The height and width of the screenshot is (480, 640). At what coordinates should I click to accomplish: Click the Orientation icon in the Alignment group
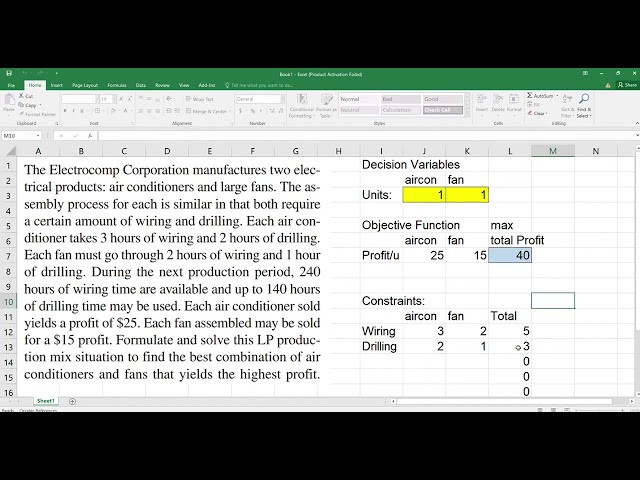[x=169, y=99]
